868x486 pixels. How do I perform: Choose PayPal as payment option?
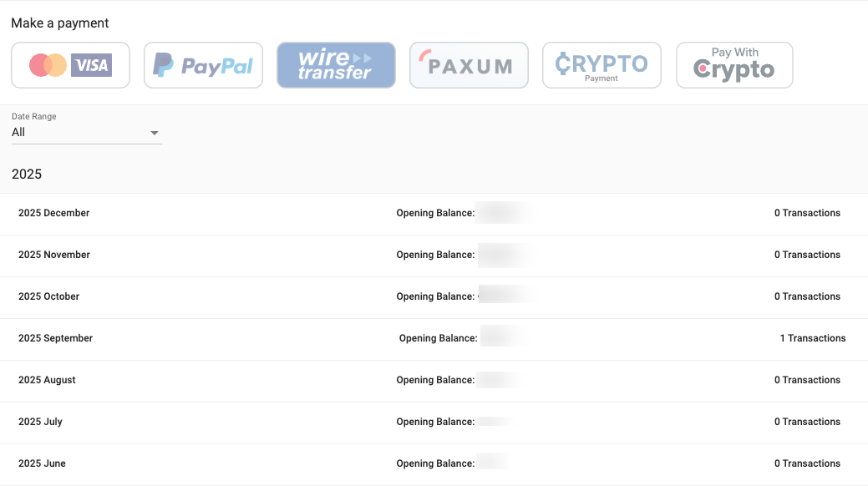click(203, 64)
